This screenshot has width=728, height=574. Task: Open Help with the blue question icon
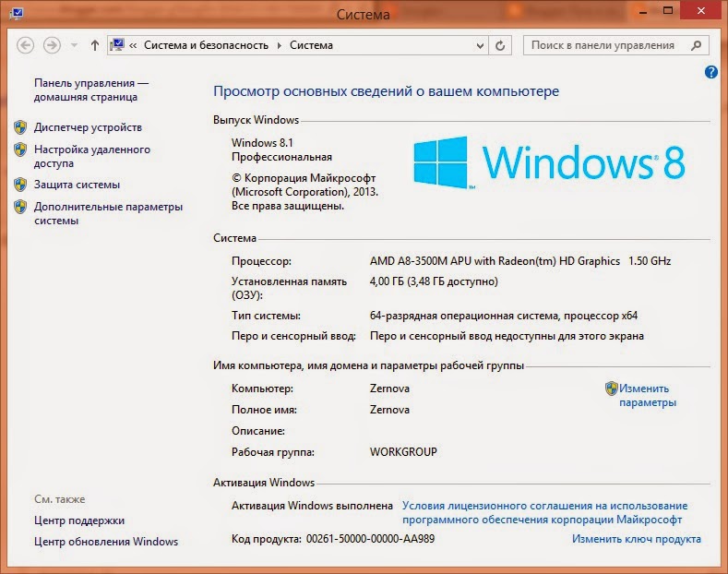tap(710, 72)
